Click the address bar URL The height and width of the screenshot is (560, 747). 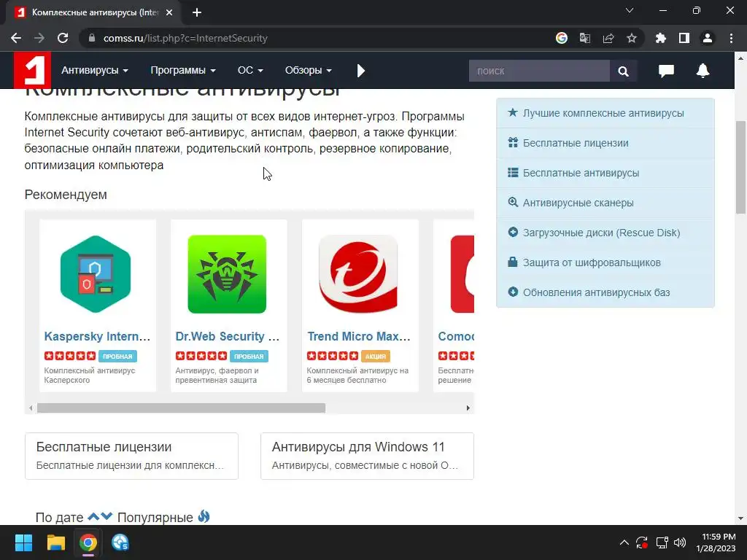point(185,38)
